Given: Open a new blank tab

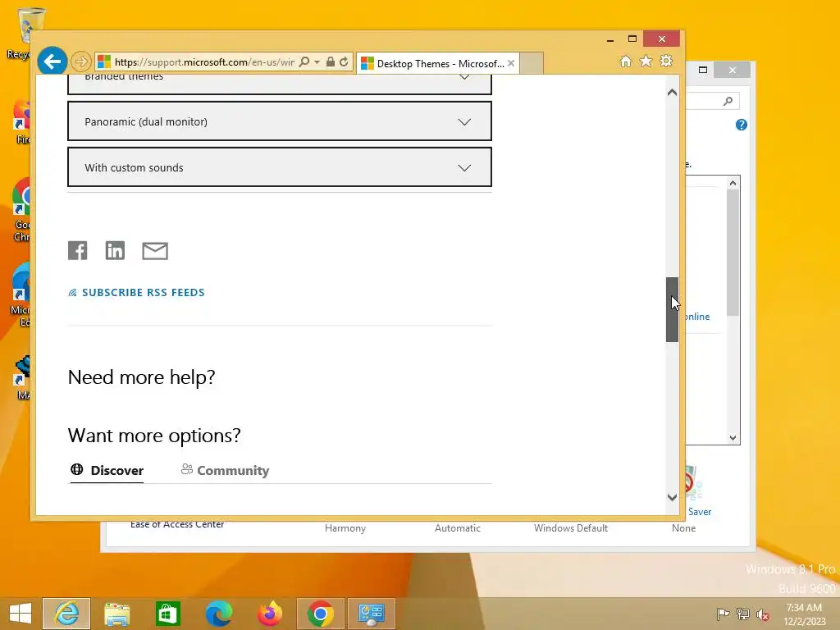Looking at the screenshot, I should (x=532, y=63).
